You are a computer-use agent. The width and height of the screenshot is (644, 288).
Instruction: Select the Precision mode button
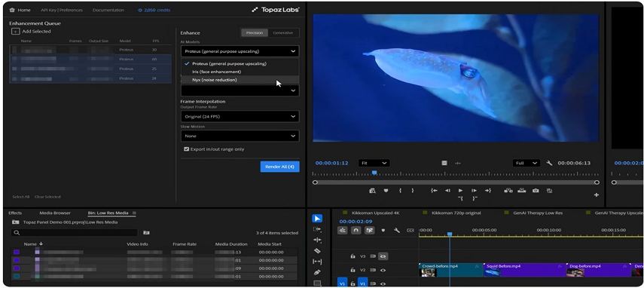click(x=255, y=33)
